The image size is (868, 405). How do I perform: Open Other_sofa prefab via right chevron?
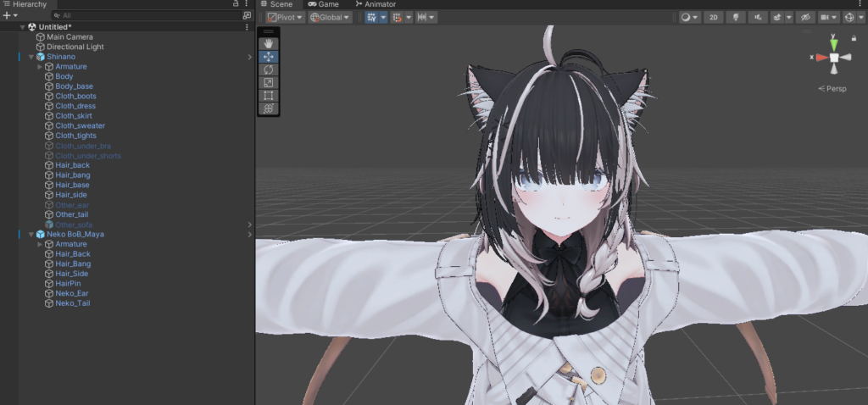tap(250, 225)
